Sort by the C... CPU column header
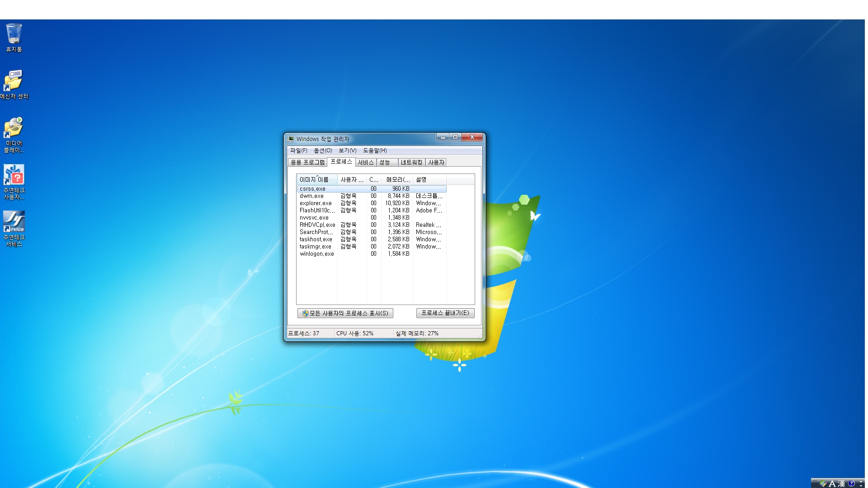868x488 pixels. (x=374, y=179)
